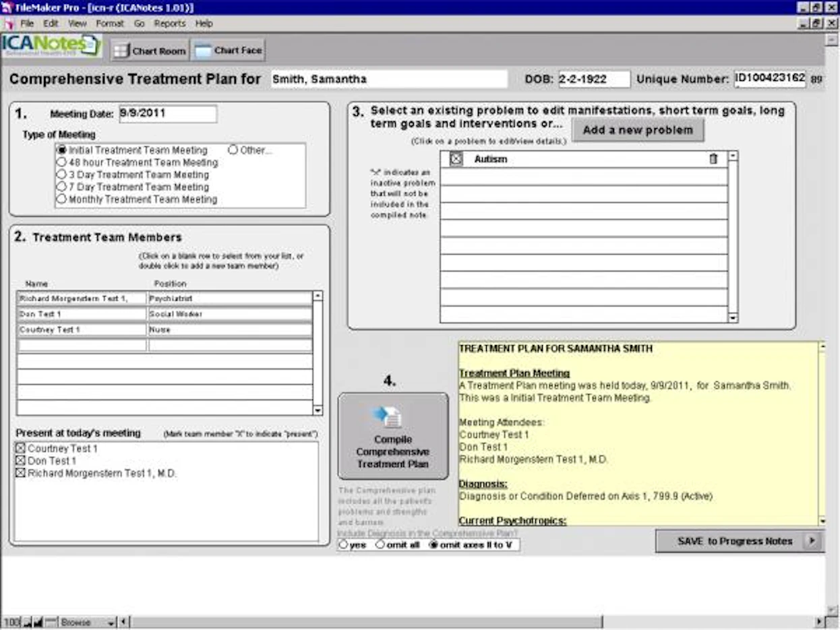This screenshot has width=840, height=630.
Task: Uncheck Courtney Test 1 as present
Action: point(20,449)
